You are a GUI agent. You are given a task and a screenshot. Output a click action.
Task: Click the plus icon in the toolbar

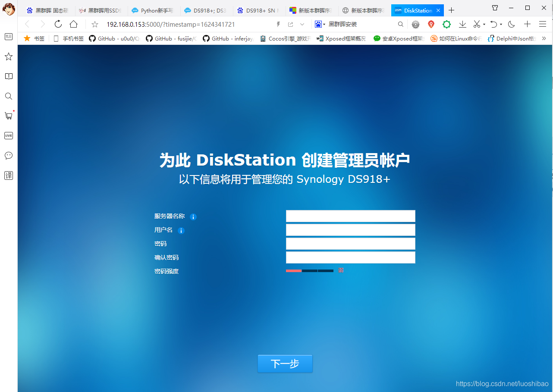[x=527, y=24]
